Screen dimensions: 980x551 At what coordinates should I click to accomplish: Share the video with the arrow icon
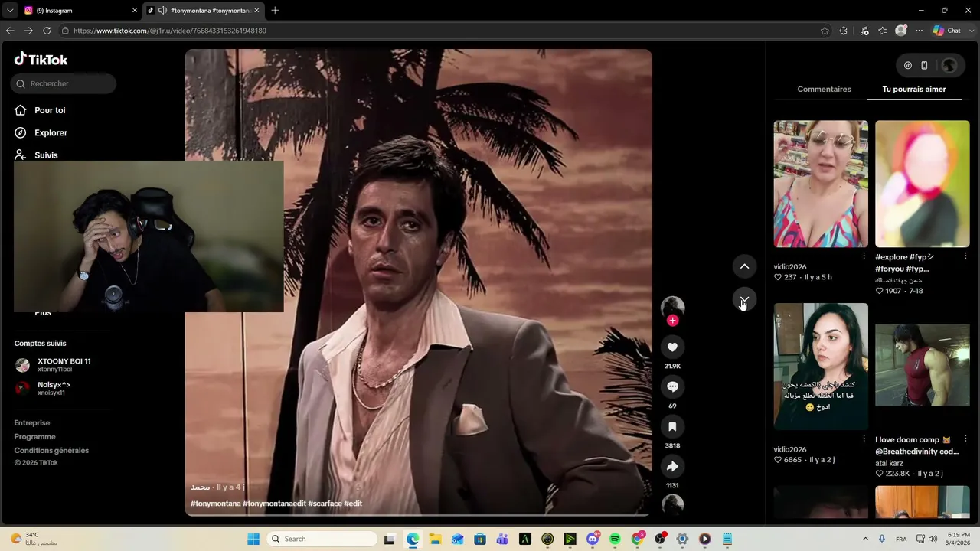(672, 467)
